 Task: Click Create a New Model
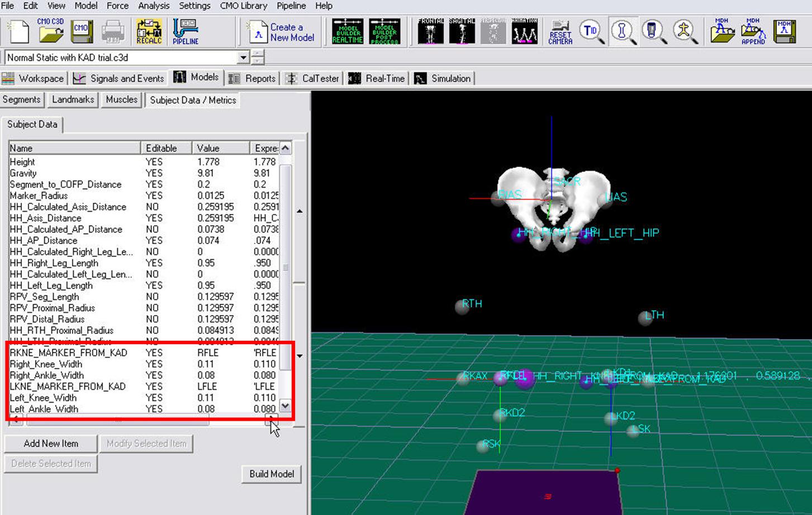pos(281,32)
